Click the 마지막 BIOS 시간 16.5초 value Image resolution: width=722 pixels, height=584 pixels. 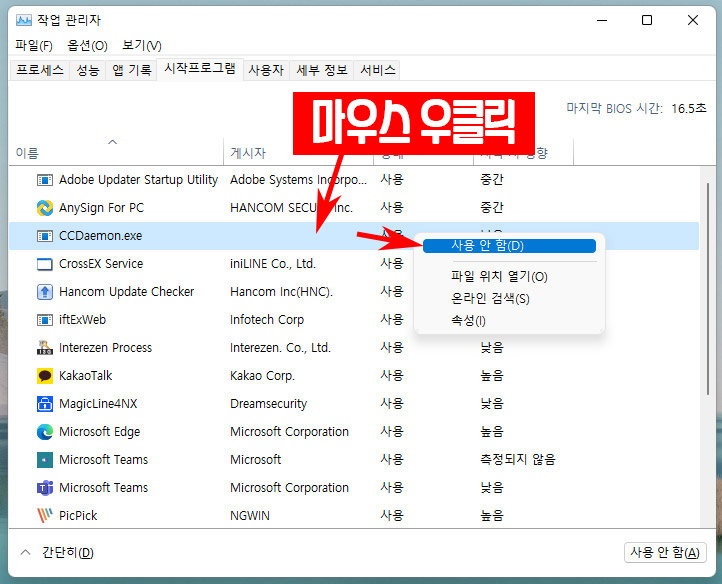point(689,109)
